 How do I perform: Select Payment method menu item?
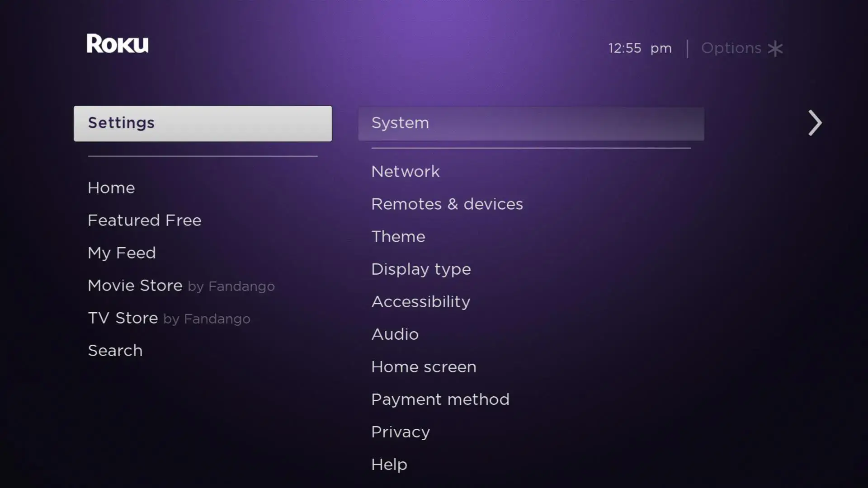click(x=440, y=399)
